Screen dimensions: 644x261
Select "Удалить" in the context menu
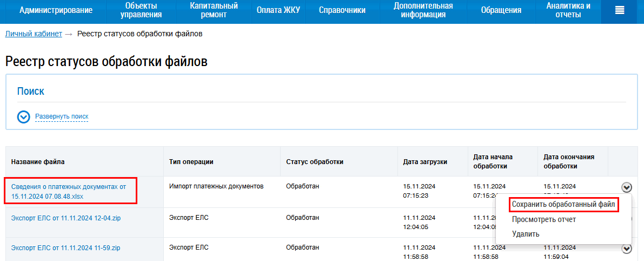click(x=526, y=234)
